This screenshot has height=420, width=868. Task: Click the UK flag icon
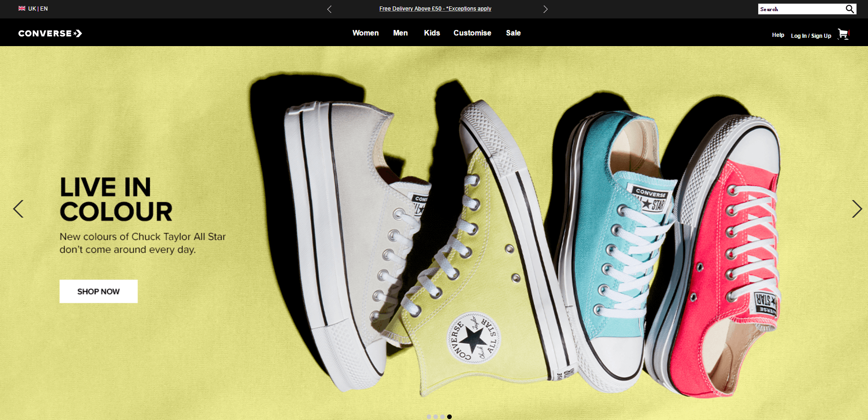22,8
